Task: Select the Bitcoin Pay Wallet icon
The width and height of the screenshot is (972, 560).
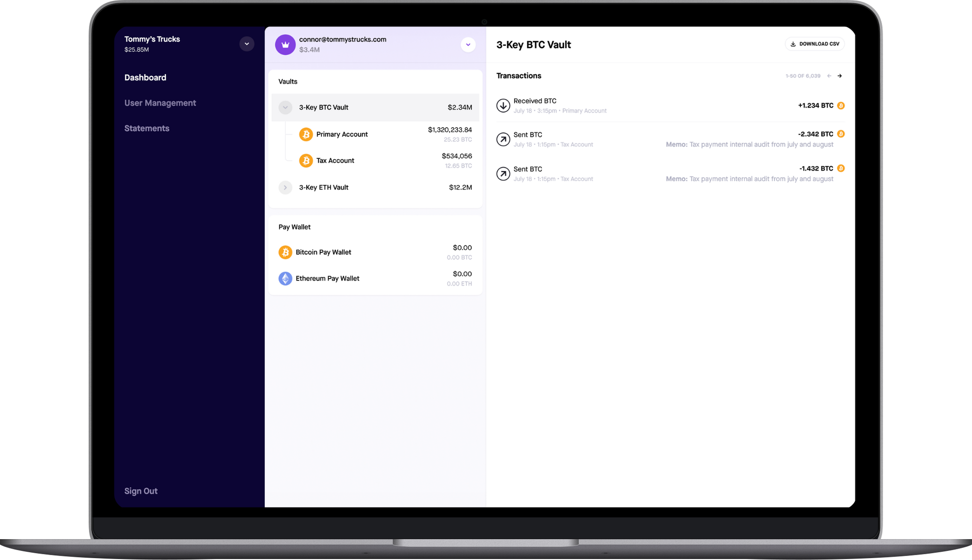Action: click(285, 252)
